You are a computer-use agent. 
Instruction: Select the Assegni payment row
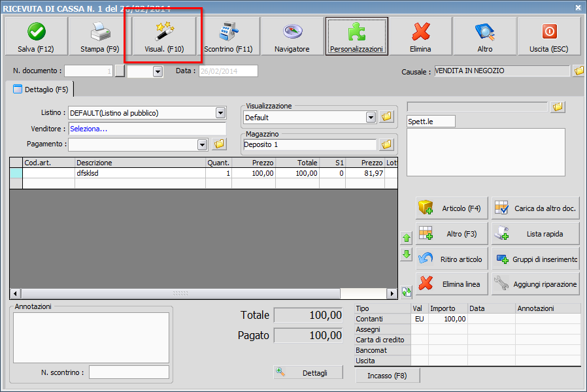467,329
